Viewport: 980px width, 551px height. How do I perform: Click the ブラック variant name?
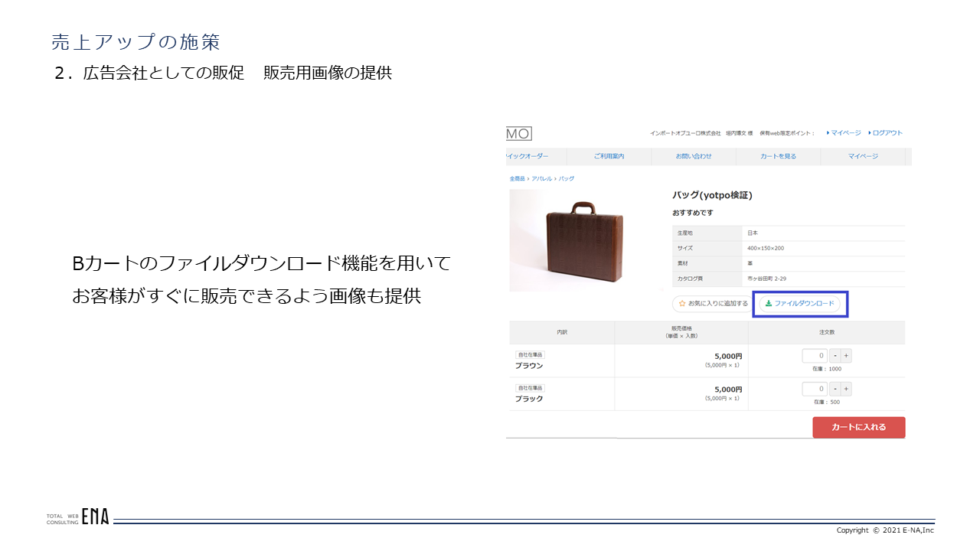[529, 399]
